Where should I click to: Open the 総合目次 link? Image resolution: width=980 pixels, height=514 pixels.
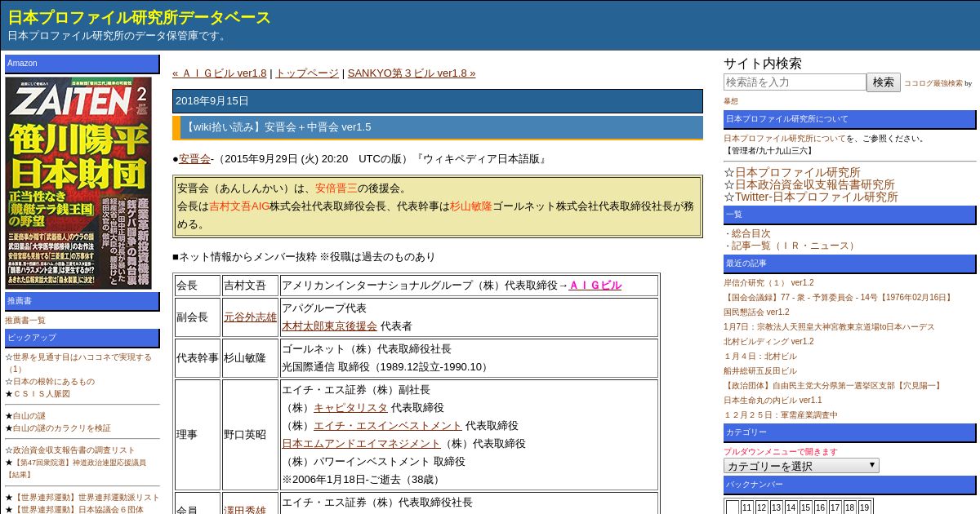coord(751,233)
